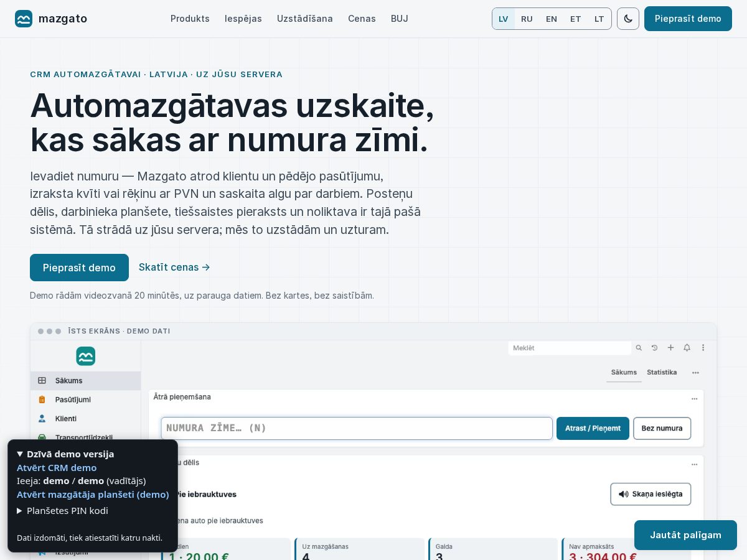The image size is (747, 560).
Task: Open the Jautāt palīgam assistant button
Action: 685,535
